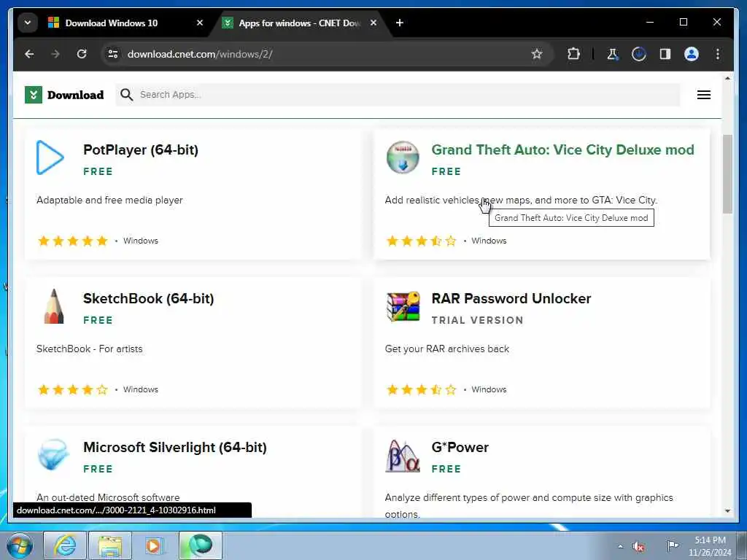
Task: Open Chrome three-dot menu
Action: click(x=718, y=54)
